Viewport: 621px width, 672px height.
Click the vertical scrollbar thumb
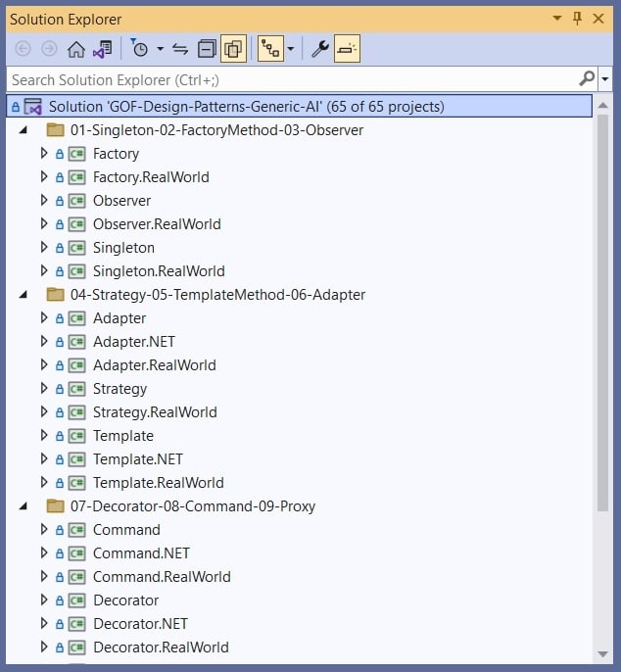click(603, 312)
